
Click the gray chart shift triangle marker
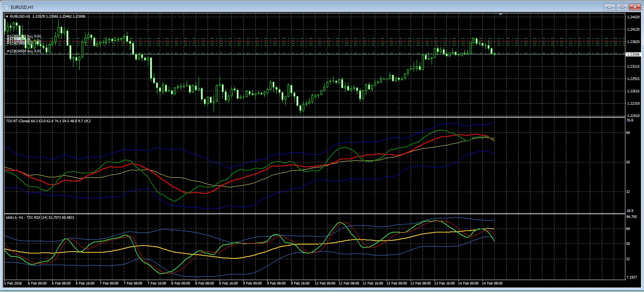[x=501, y=14]
